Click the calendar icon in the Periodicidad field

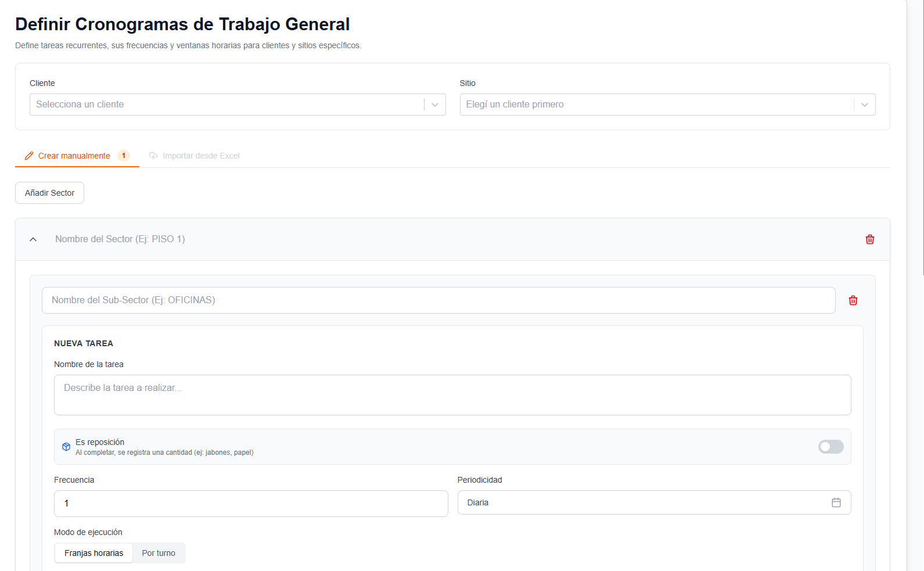[x=836, y=502]
